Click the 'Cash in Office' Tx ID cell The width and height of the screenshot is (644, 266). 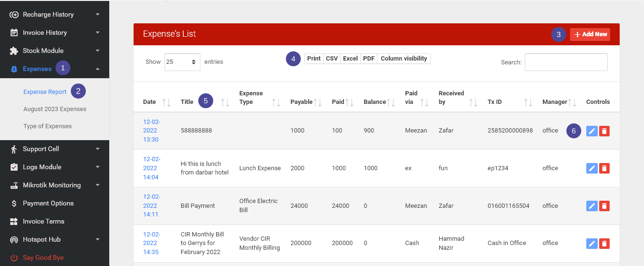point(507,243)
